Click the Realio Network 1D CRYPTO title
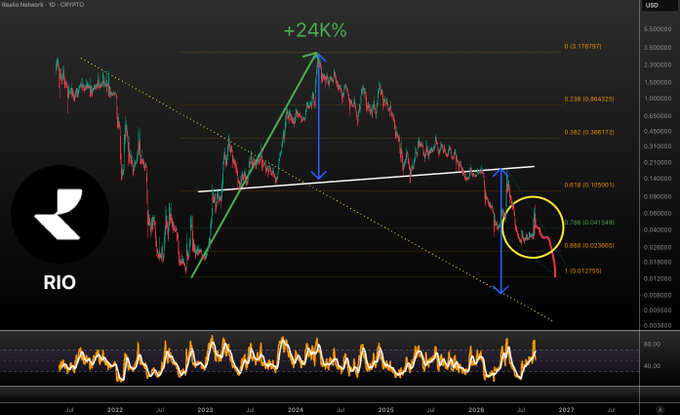The width and height of the screenshot is (680, 415). [43, 5]
